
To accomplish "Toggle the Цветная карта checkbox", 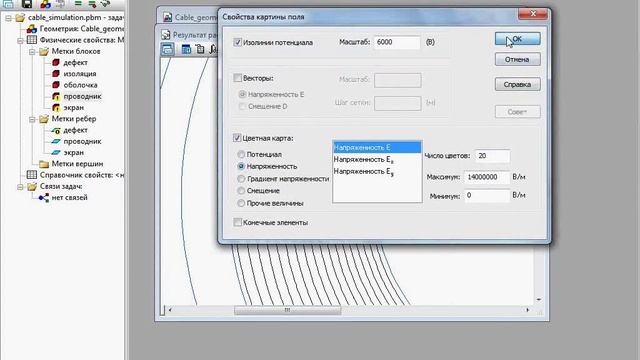I will [237, 138].
